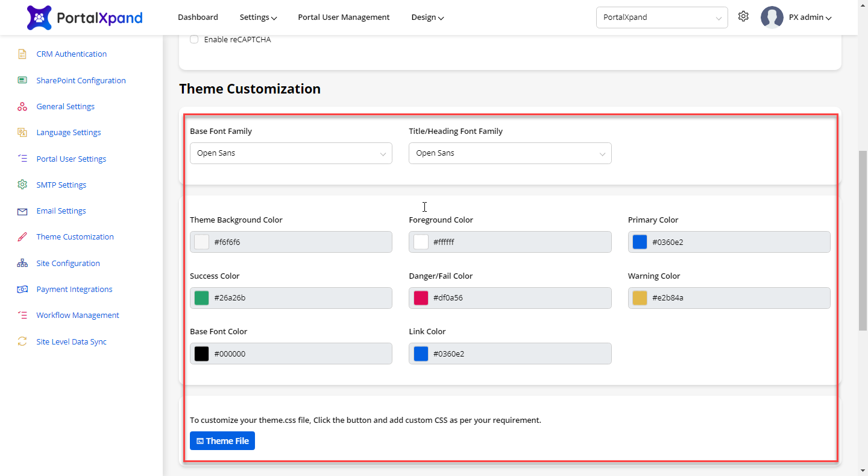The height and width of the screenshot is (476, 868).
Task: Click the Site Level Data Sync icon
Action: [x=22, y=341]
